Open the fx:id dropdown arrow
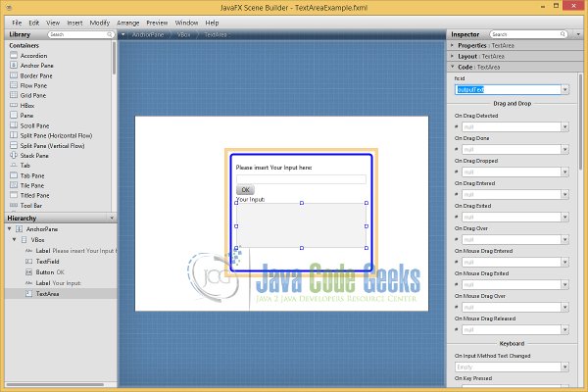588x392 pixels. (564, 89)
